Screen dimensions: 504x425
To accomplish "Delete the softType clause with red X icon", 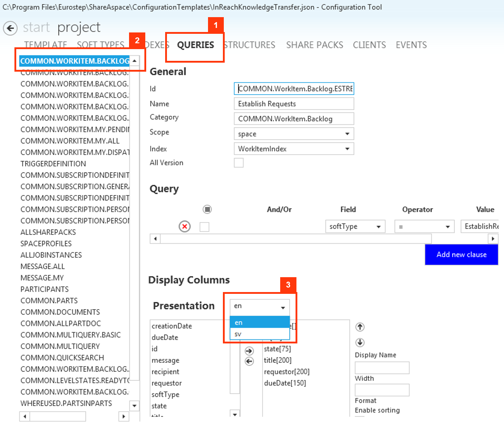I will (185, 226).
